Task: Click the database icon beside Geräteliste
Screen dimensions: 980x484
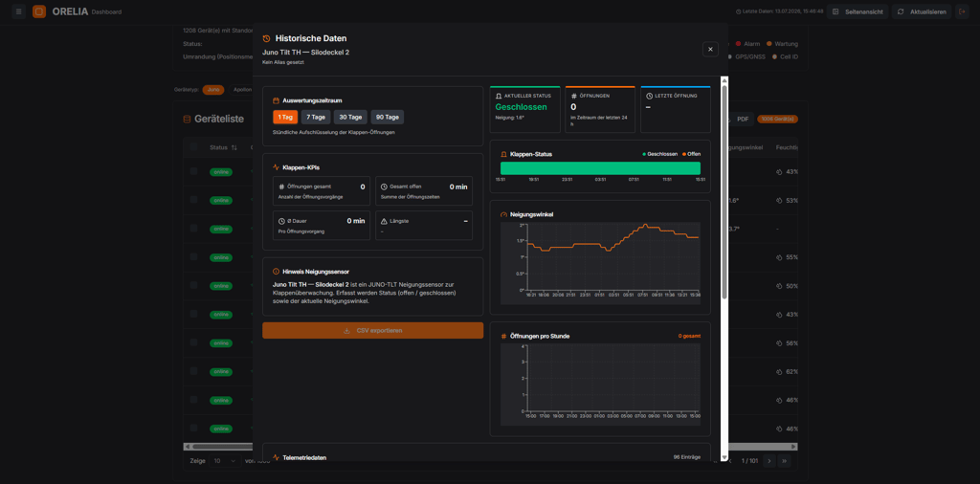Action: click(x=187, y=119)
